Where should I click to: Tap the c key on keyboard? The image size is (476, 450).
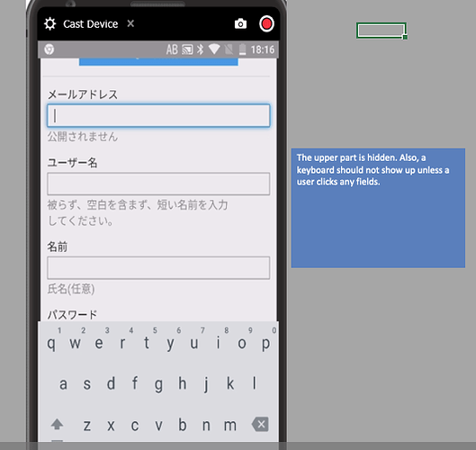(134, 425)
